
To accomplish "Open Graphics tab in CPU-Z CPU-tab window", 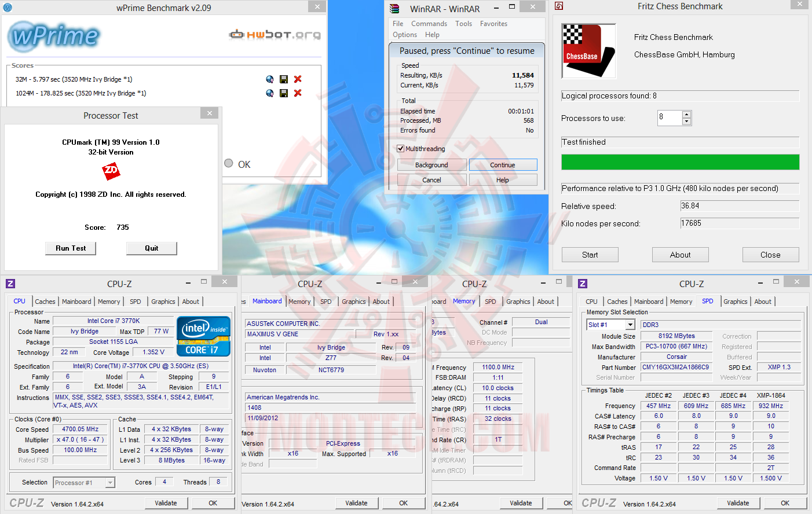I will pyautogui.click(x=163, y=302).
